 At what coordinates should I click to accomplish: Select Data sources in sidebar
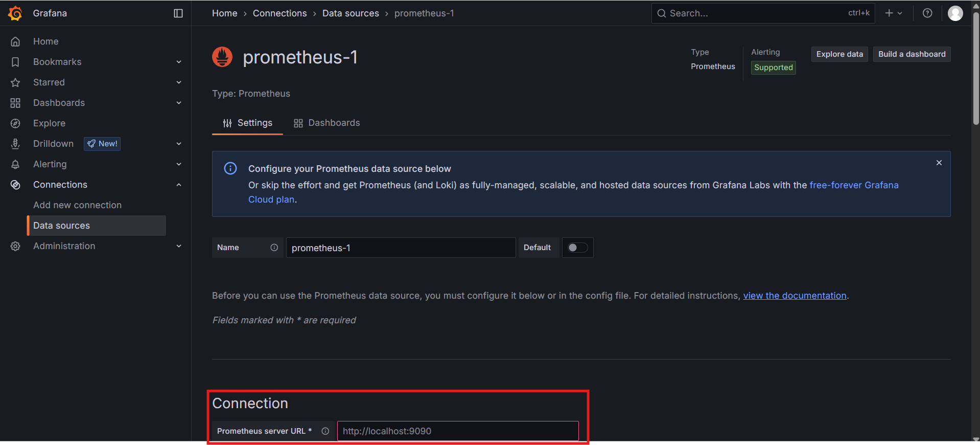[x=97, y=226]
